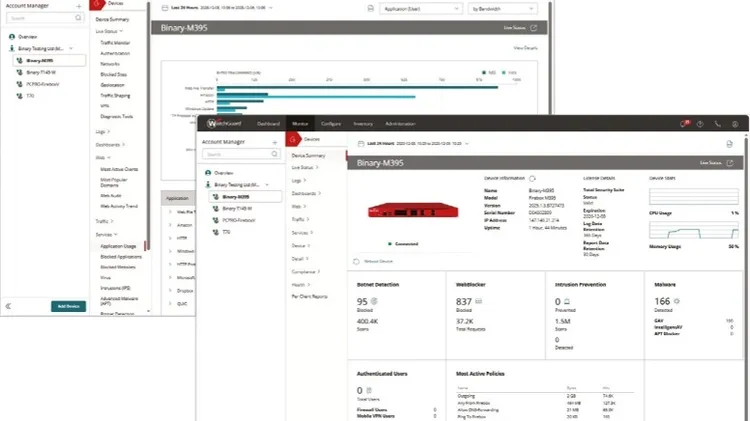Click the phone support icon in header
Viewport: 750px width, 421px height.
(718, 123)
